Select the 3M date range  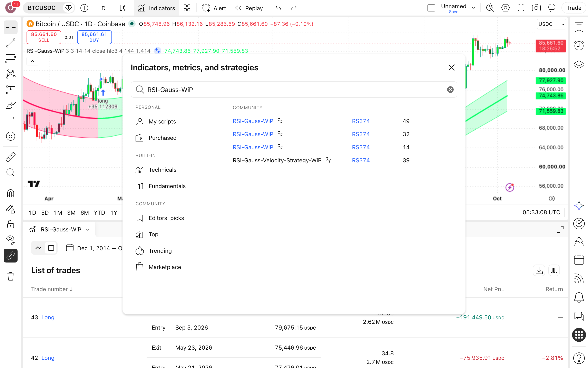click(71, 212)
